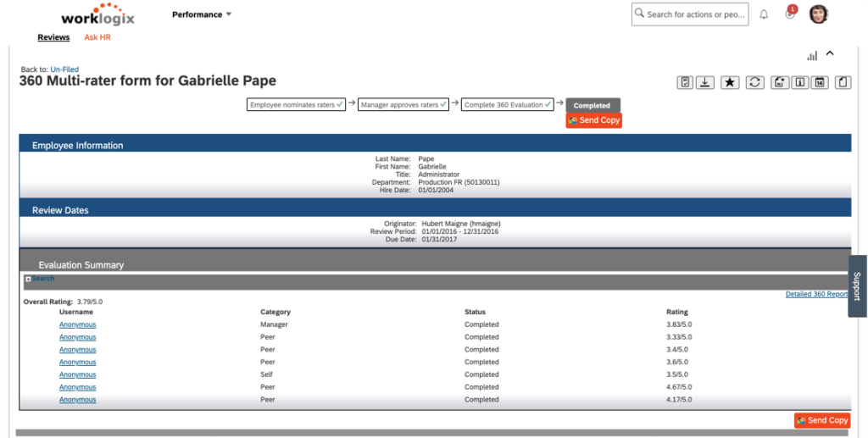The height and width of the screenshot is (438, 868).
Task: Click the bar chart signal icon
Action: point(812,55)
